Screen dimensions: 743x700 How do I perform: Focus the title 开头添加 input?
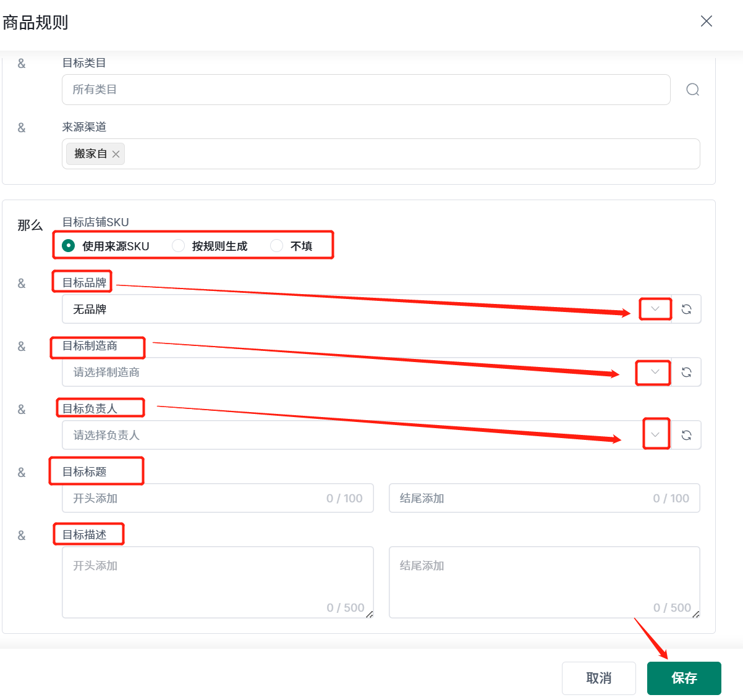click(218, 498)
